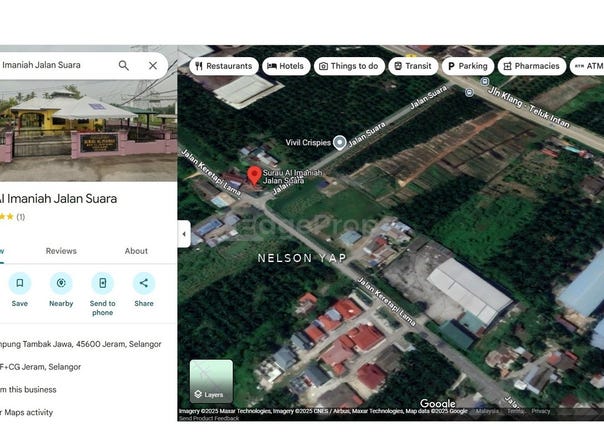This screenshot has height=447, width=604.
Task: Click the Send Product Feedback link
Action: pyautogui.click(x=209, y=418)
